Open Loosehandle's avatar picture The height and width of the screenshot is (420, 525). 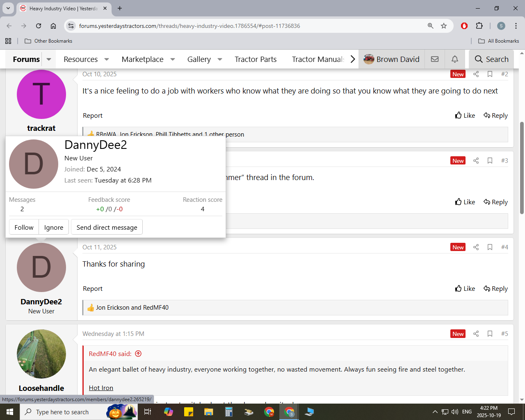click(x=41, y=354)
